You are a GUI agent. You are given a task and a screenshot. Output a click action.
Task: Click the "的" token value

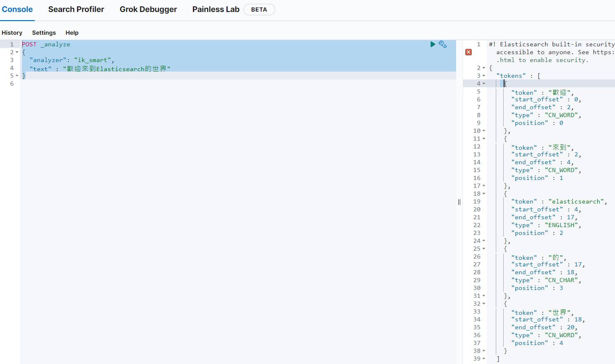556,257
